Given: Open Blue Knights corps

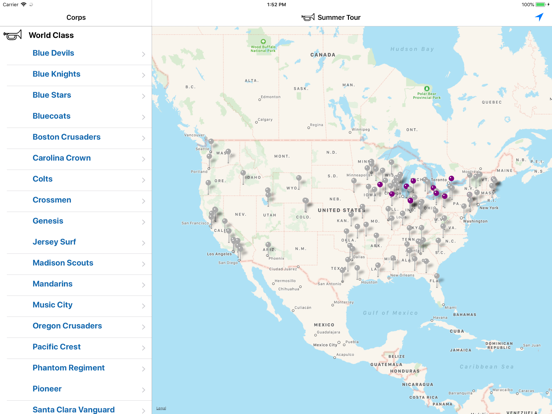Looking at the screenshot, I should (76, 75).
